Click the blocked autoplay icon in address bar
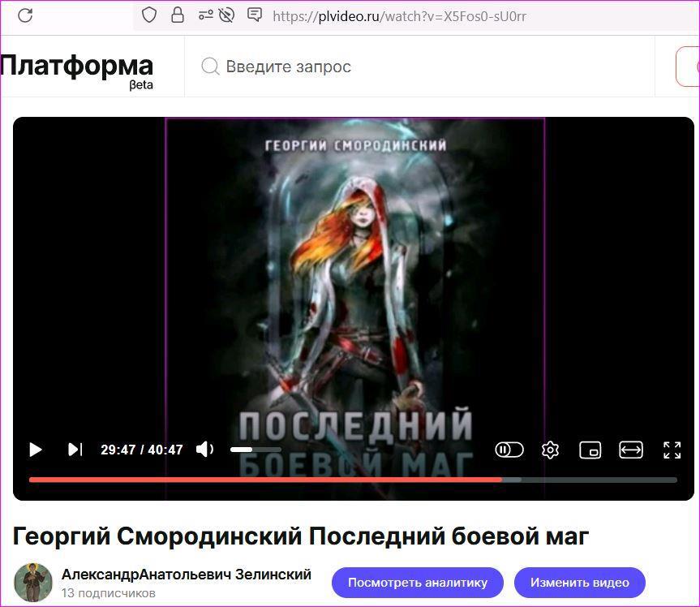 (x=227, y=15)
